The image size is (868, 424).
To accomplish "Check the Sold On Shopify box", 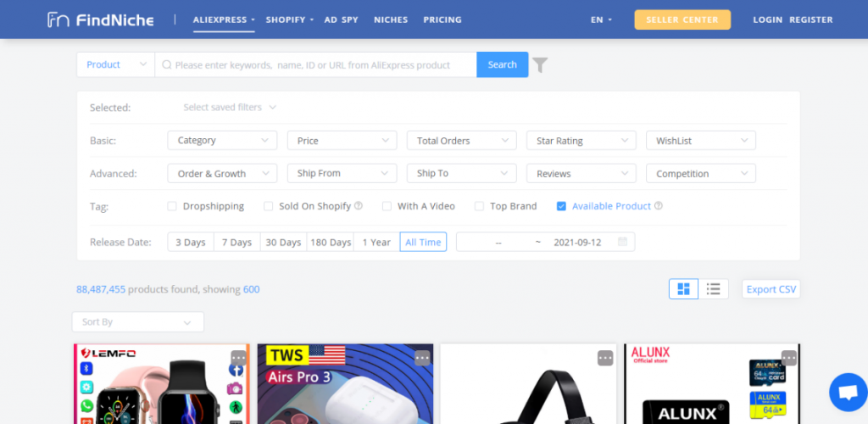I will click(269, 206).
